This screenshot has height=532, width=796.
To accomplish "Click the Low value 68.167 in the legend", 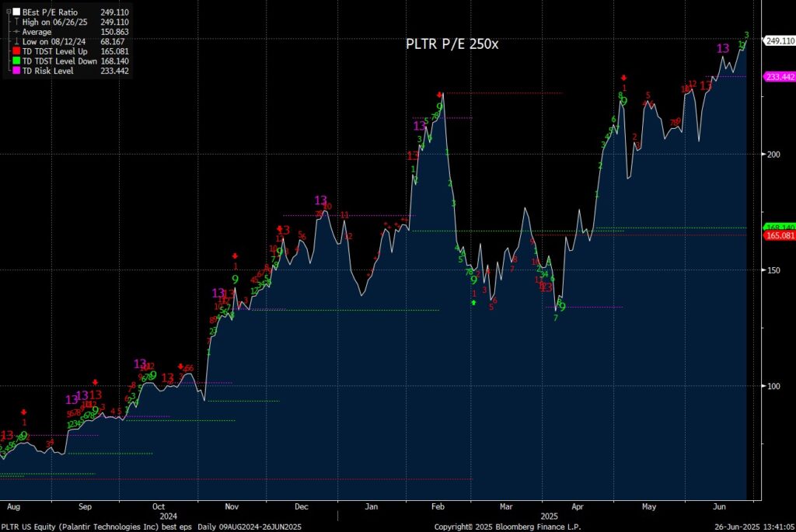I will [113, 42].
